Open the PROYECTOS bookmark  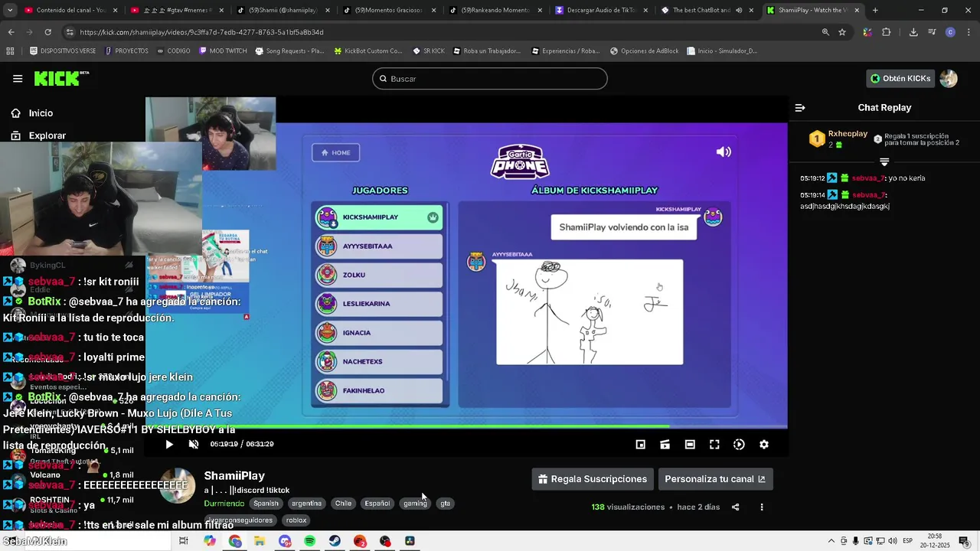tap(127, 51)
